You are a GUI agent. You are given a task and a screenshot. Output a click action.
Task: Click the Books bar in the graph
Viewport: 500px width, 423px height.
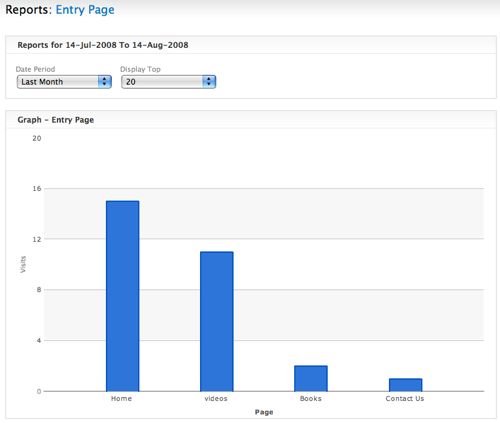[311, 378]
